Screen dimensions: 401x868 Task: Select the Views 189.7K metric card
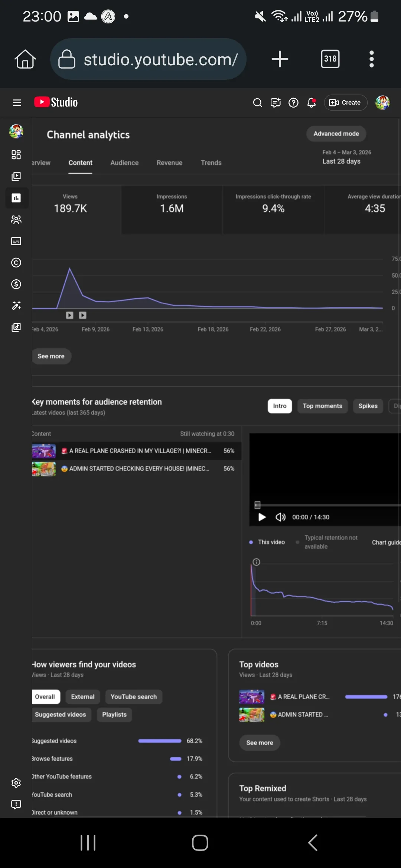[76, 210]
